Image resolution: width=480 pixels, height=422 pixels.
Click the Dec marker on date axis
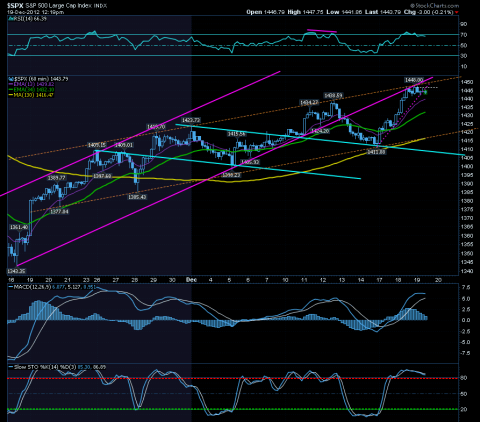click(x=191, y=280)
